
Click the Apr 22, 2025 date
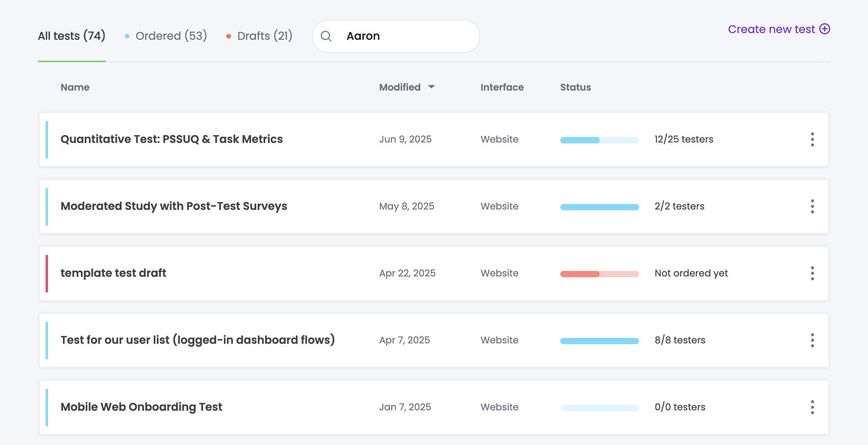407,273
